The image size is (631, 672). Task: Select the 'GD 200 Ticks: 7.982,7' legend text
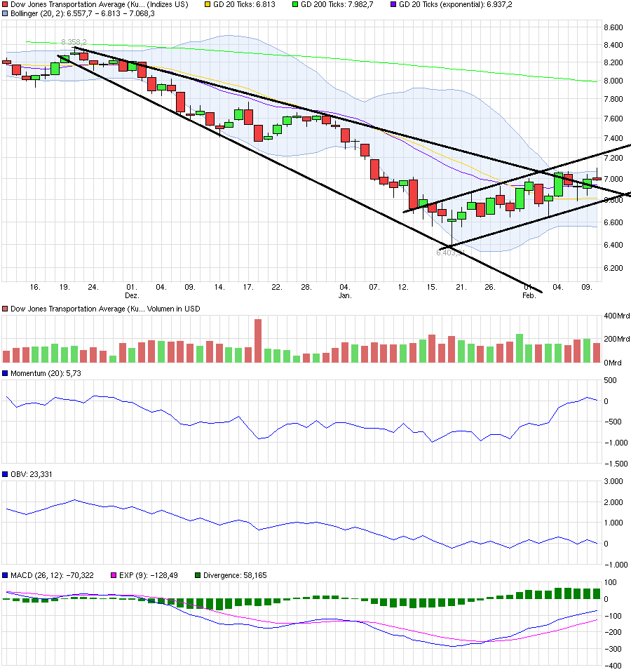click(337, 5)
